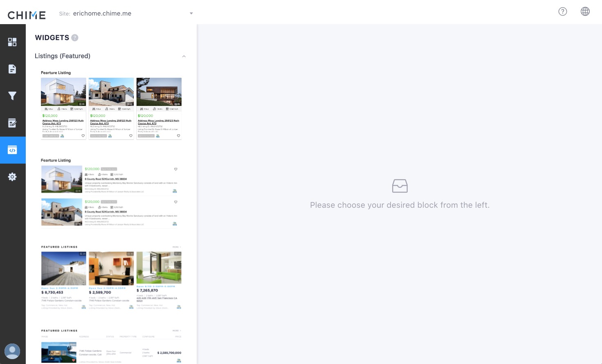Select the widgets code icon in sidebar

[x=12, y=150]
